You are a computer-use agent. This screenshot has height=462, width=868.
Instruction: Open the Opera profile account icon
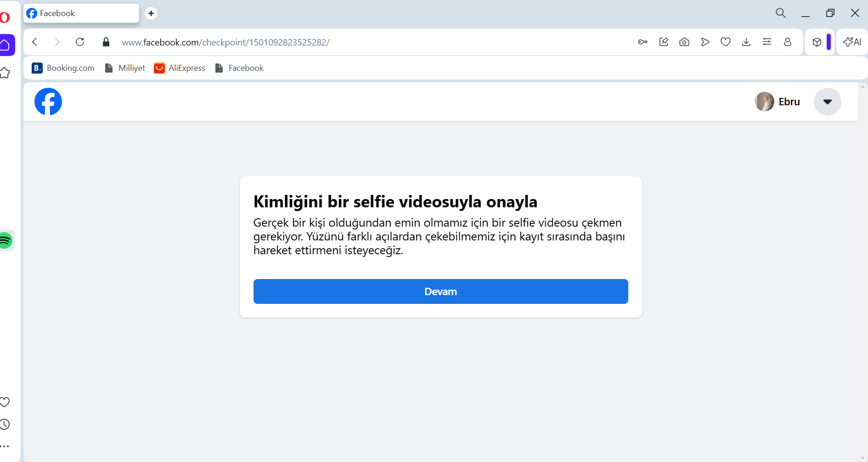point(788,42)
